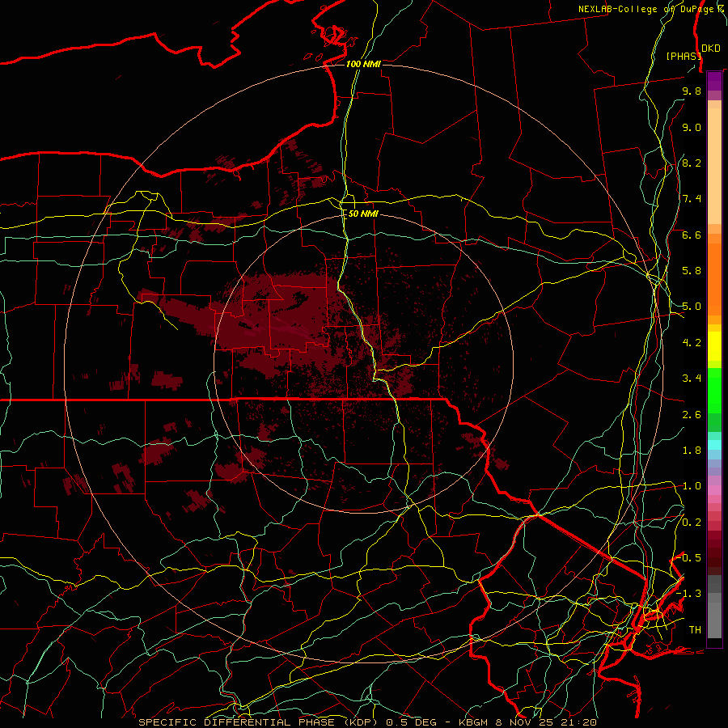Image resolution: width=728 pixels, height=728 pixels.
Task: Click the 3.4 scale value
Action: click(692, 379)
